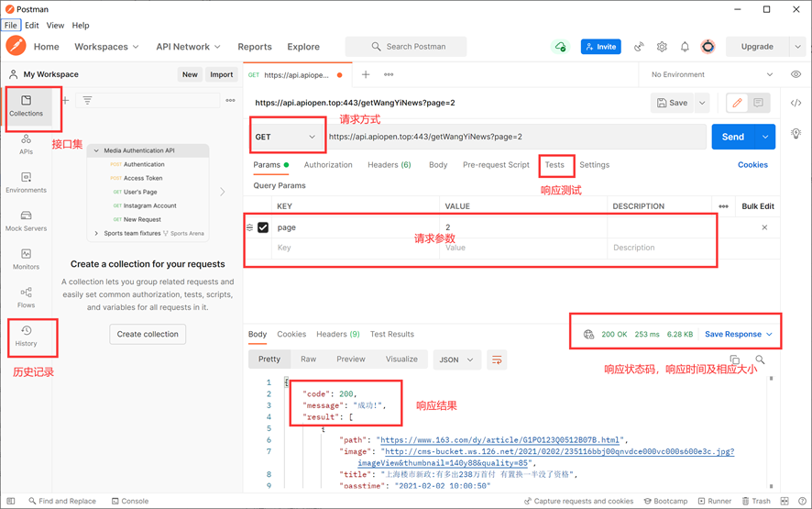This screenshot has width=812, height=509.
Task: Open the Collections sidebar panel
Action: (x=26, y=105)
